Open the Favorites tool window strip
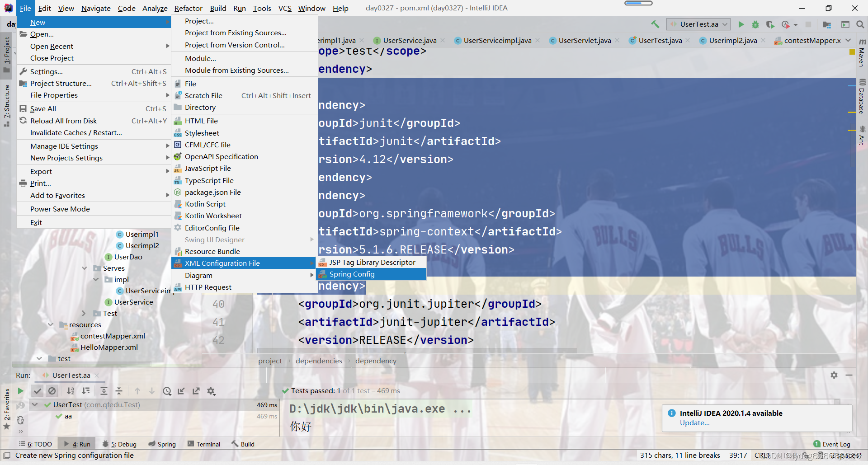The image size is (868, 465). click(x=7, y=408)
